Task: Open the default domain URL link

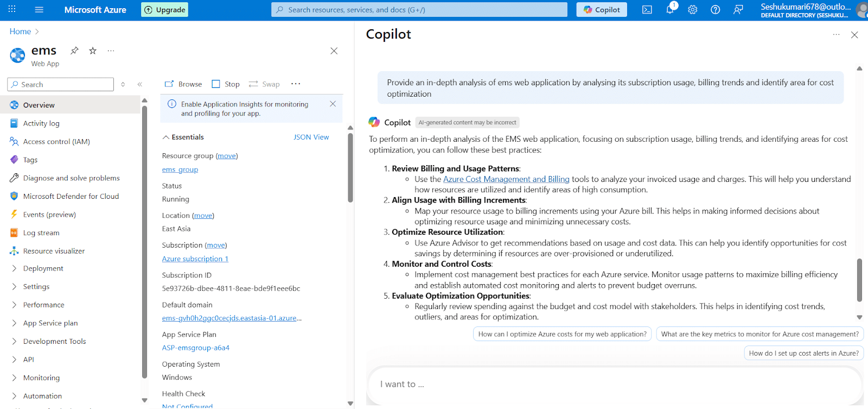Action: (232, 318)
